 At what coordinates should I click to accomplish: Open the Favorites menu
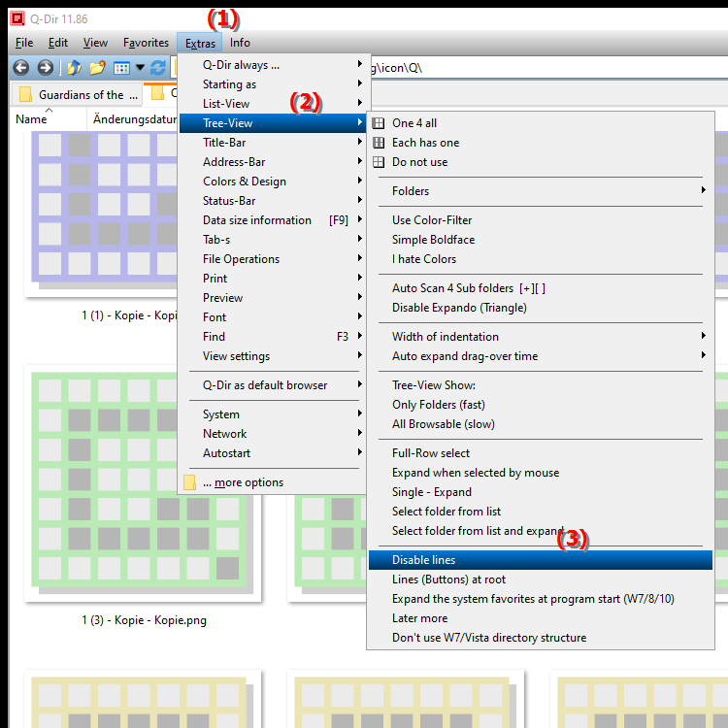[x=146, y=43]
